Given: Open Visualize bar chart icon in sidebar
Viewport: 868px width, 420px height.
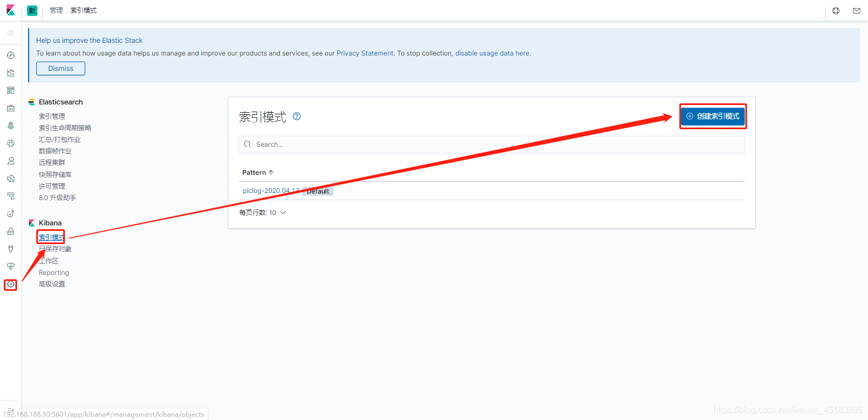Looking at the screenshot, I should 10,73.
